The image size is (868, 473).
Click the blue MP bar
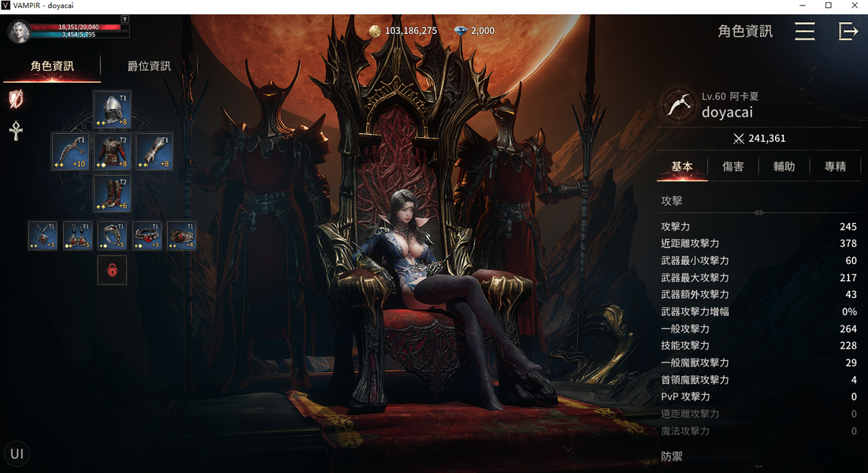coord(79,35)
